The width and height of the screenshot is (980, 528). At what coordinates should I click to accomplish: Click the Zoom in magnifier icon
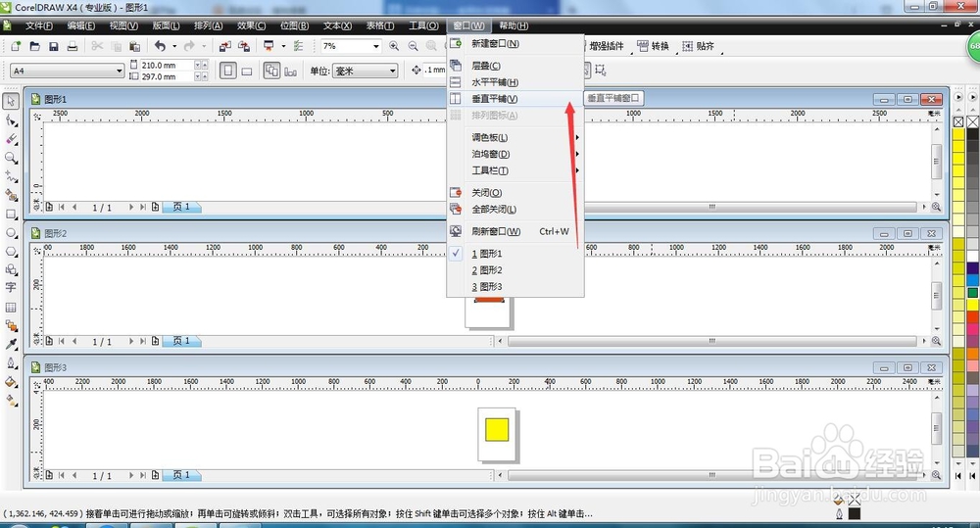coord(394,46)
